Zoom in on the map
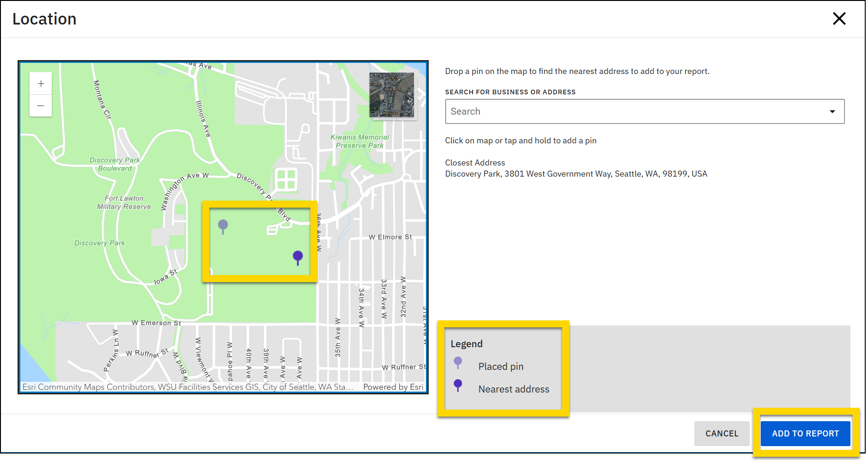This screenshot has height=460, width=868. (x=41, y=83)
